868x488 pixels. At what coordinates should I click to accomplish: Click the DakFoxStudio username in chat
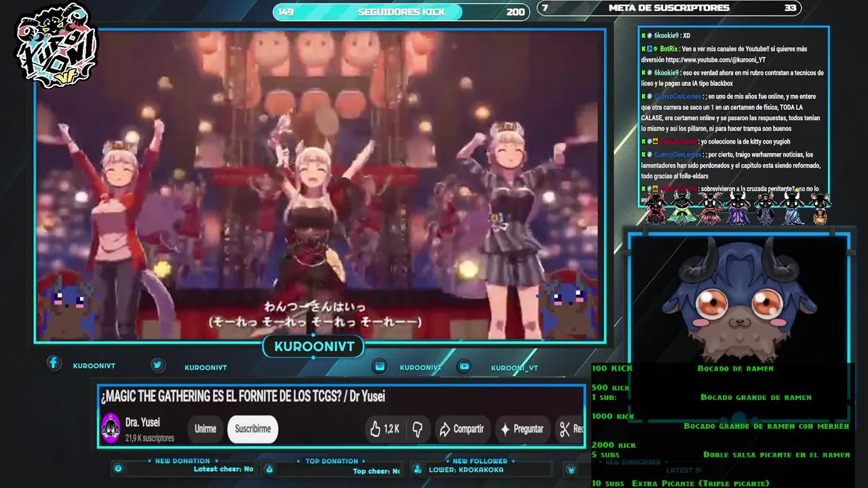point(678,142)
